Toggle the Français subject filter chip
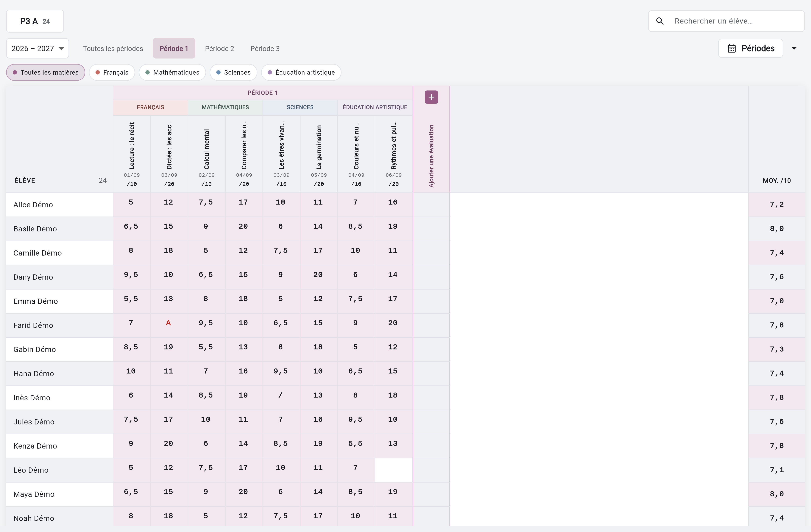Image resolution: width=811 pixels, height=532 pixels. (x=112, y=72)
